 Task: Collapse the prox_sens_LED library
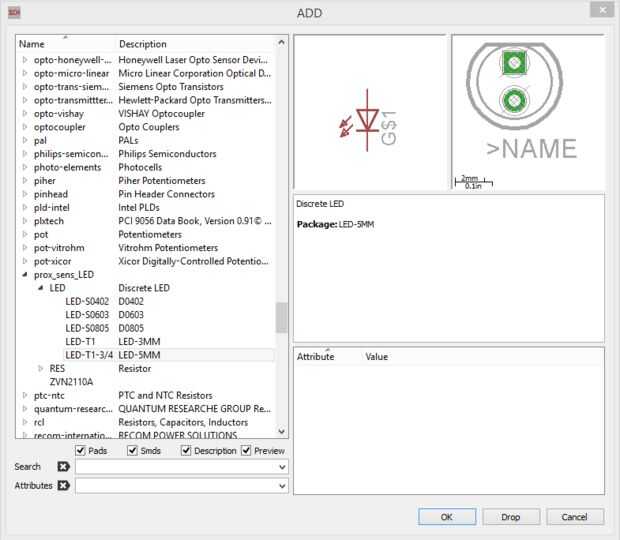click(25, 274)
